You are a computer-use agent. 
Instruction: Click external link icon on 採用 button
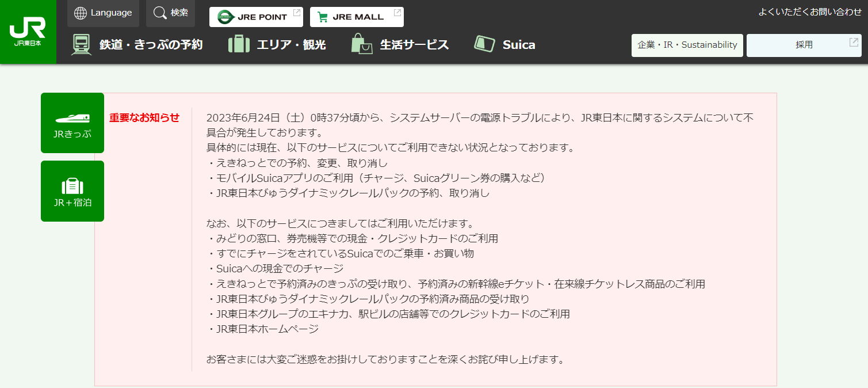pos(854,41)
